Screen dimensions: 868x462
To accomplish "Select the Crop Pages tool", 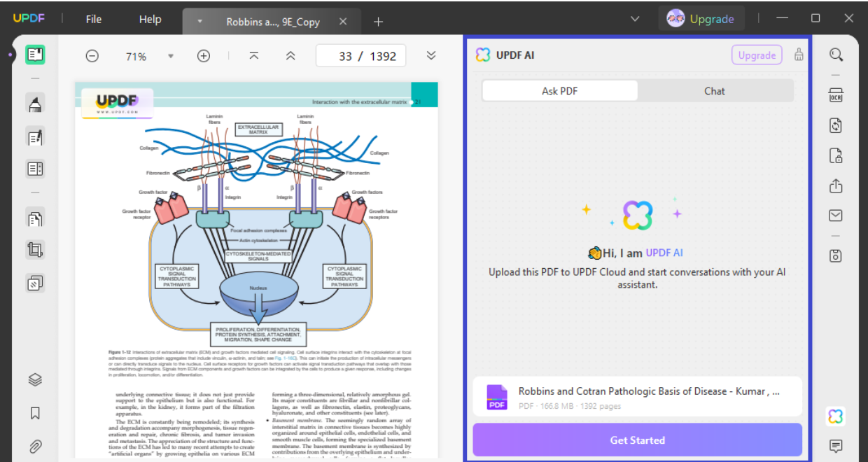I will (x=35, y=250).
